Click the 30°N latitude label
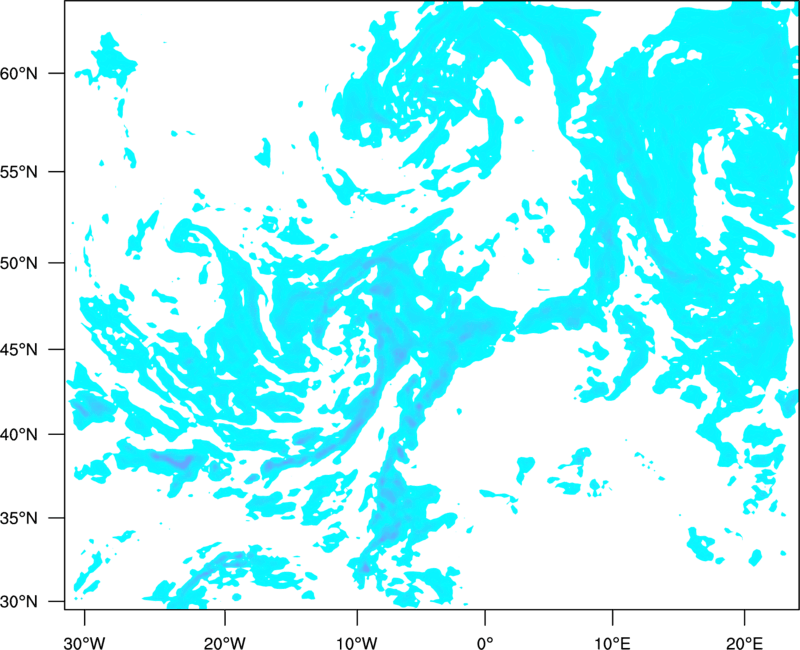The width and height of the screenshot is (800, 650). [x=19, y=602]
